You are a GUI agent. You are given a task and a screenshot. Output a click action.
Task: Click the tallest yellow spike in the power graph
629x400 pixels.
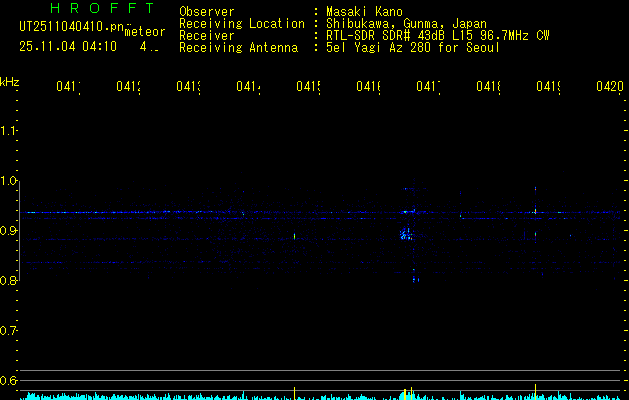click(x=536, y=392)
